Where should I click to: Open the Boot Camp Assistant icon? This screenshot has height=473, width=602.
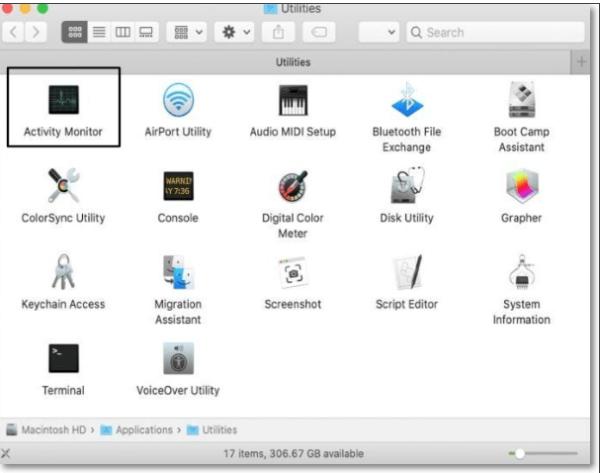coord(521,99)
